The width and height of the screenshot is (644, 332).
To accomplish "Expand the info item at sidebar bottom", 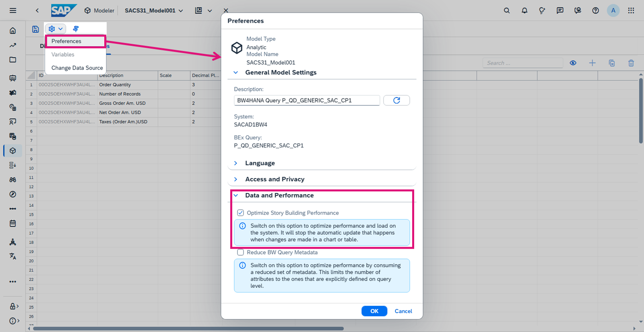I will [x=14, y=321].
